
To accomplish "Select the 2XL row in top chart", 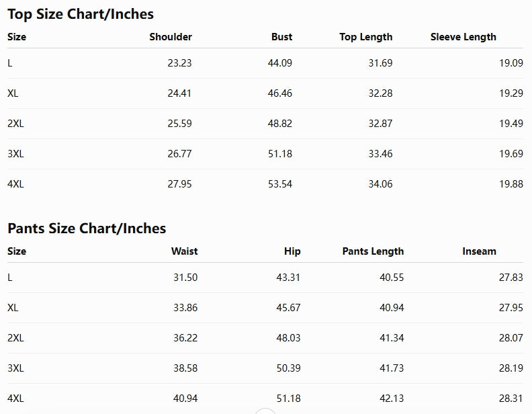I will click(x=265, y=124).
